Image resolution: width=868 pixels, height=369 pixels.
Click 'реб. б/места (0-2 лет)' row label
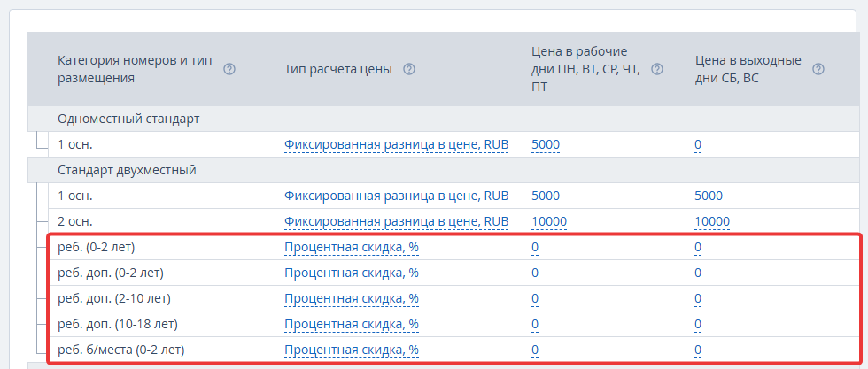pyautogui.click(x=120, y=350)
